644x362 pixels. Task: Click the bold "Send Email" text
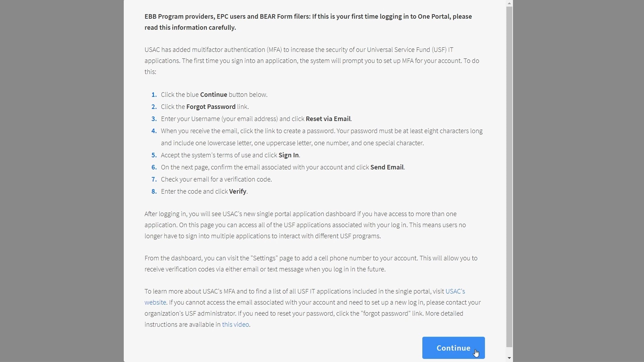(387, 167)
